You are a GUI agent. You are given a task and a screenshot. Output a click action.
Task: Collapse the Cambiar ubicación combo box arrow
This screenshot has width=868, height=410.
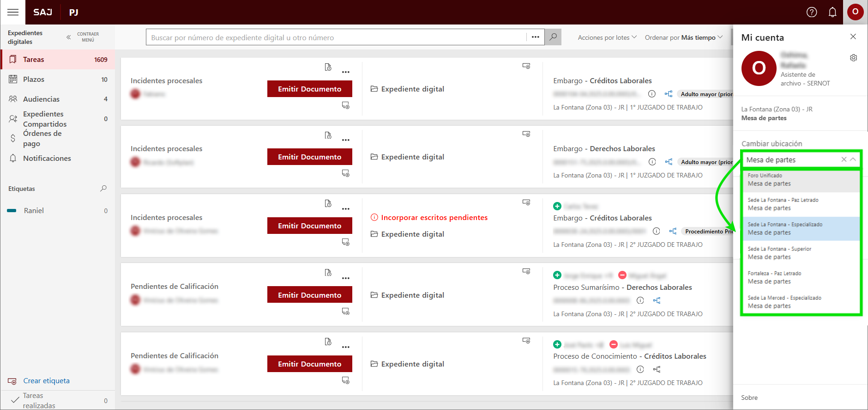point(853,159)
